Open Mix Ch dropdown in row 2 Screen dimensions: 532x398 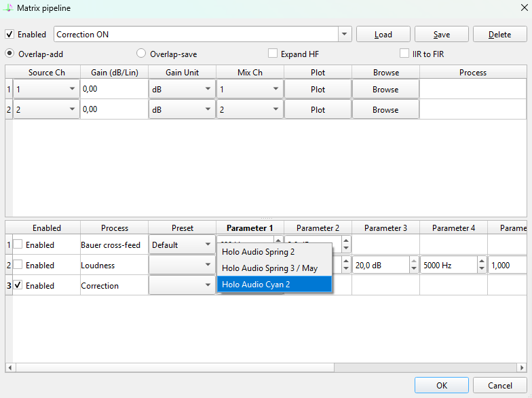(x=275, y=109)
